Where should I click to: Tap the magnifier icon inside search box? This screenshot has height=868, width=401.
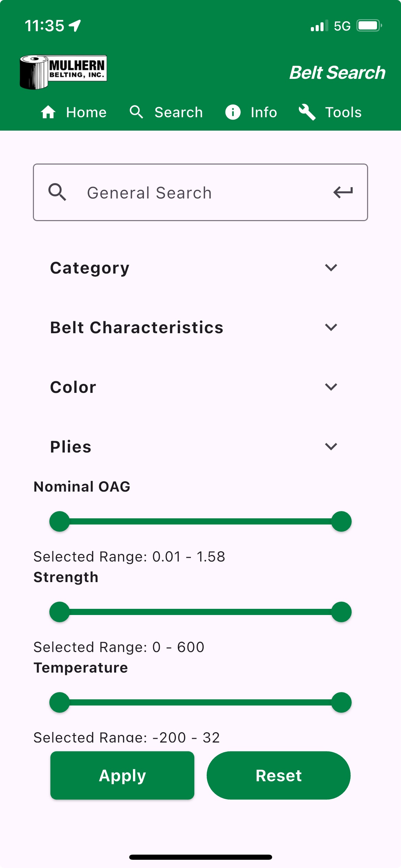point(57,192)
